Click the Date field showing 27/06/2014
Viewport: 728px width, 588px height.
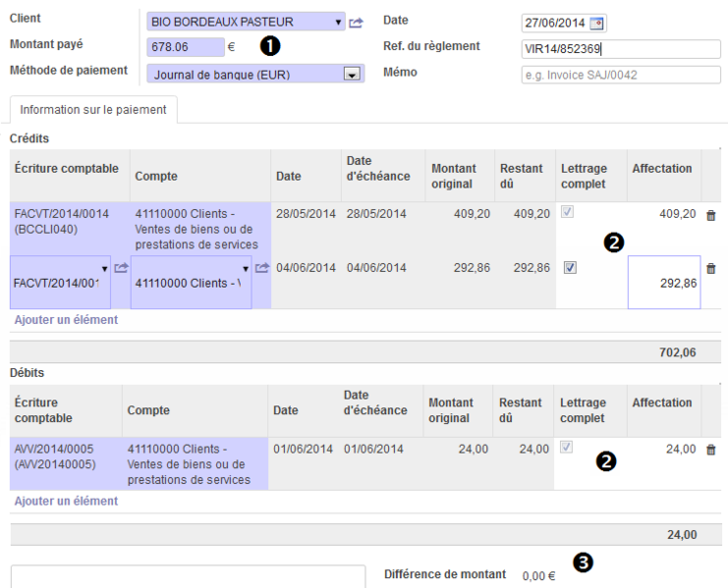(x=564, y=24)
